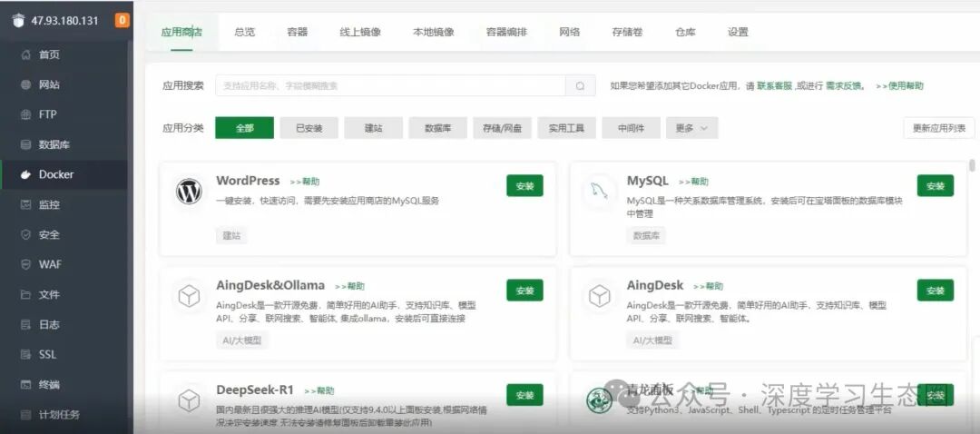The height and width of the screenshot is (434, 980).
Task: Install the WordPress app
Action: tap(525, 186)
